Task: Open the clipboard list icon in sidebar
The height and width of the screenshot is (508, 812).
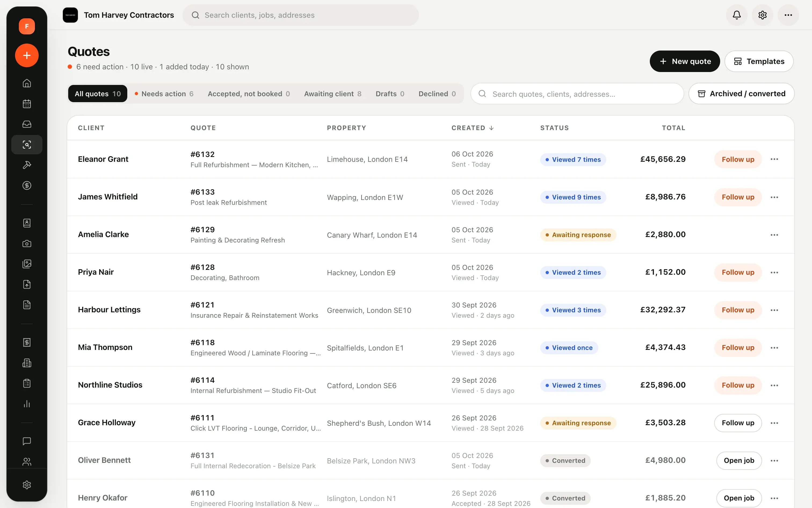Action: point(27,383)
